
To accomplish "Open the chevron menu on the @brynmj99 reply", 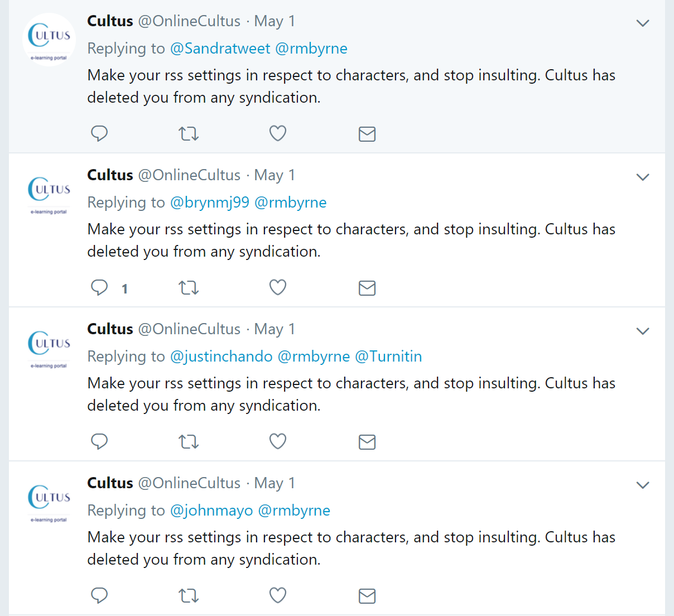I will coord(643,177).
